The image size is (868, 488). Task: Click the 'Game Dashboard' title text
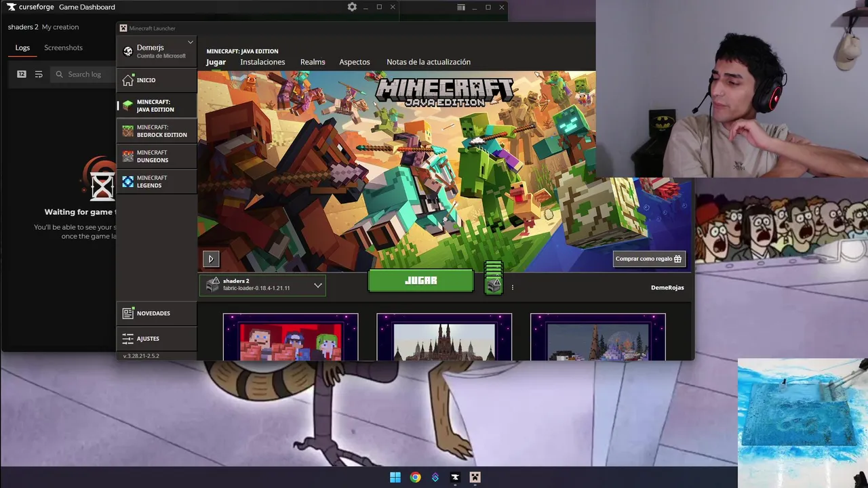pyautogui.click(x=87, y=7)
